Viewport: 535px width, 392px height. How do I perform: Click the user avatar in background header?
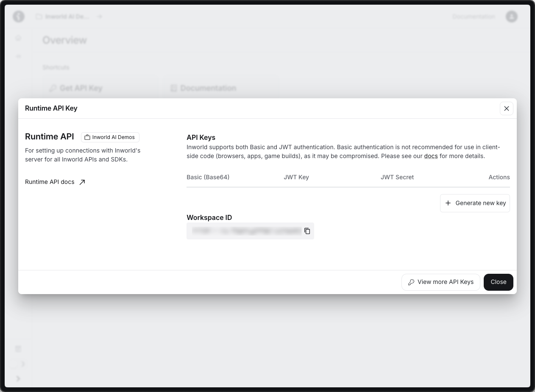pos(512,17)
